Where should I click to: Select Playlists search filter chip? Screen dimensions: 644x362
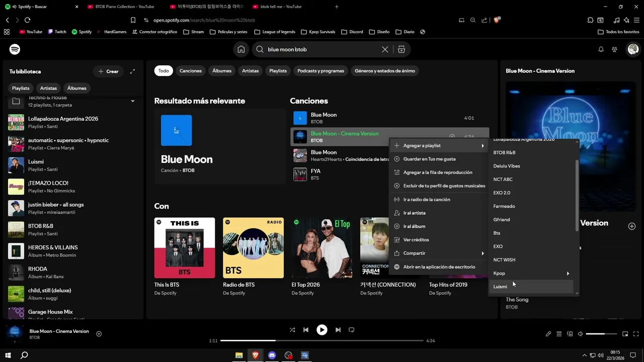coord(278,71)
